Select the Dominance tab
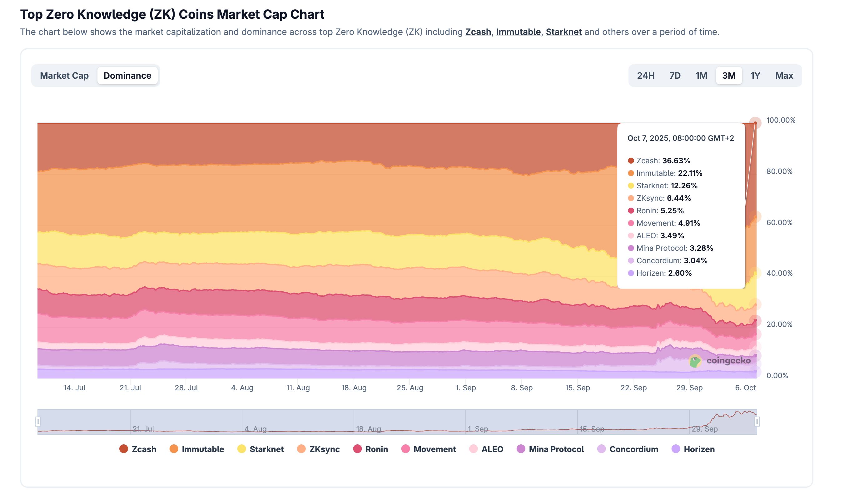The width and height of the screenshot is (864, 504). (127, 76)
